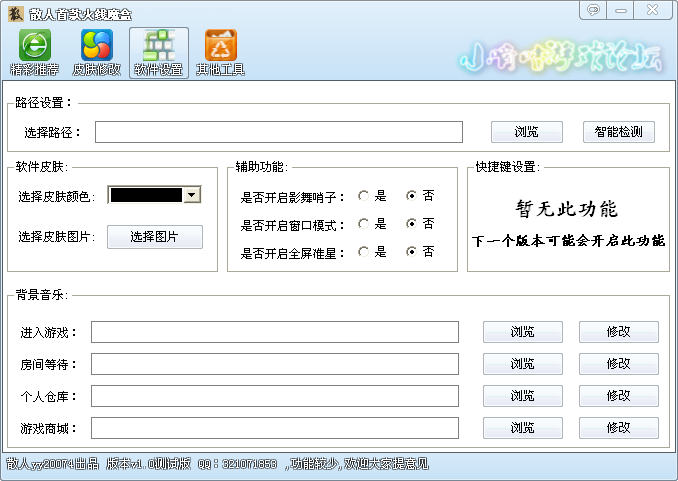Image resolution: width=678 pixels, height=481 pixels.
Task: Click 修改 button for 房间等待 music
Action: click(x=619, y=364)
